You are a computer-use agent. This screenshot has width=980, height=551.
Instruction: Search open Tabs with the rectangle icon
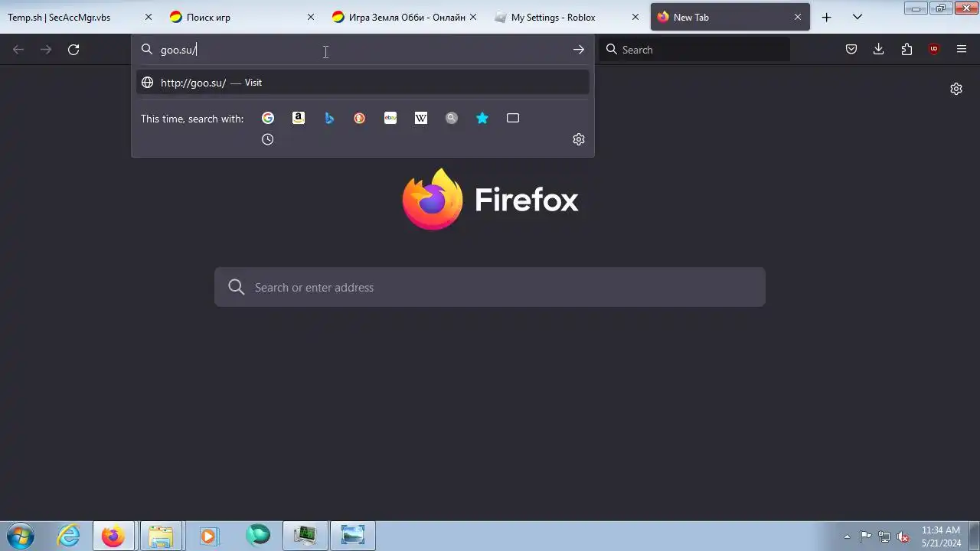(x=513, y=118)
